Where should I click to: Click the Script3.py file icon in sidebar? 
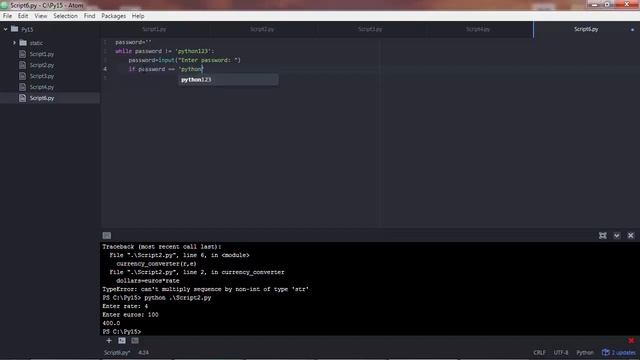click(x=22, y=76)
